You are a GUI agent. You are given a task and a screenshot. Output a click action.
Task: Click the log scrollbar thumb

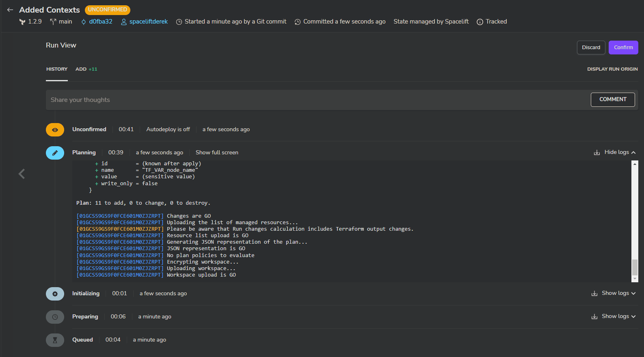pyautogui.click(x=635, y=267)
